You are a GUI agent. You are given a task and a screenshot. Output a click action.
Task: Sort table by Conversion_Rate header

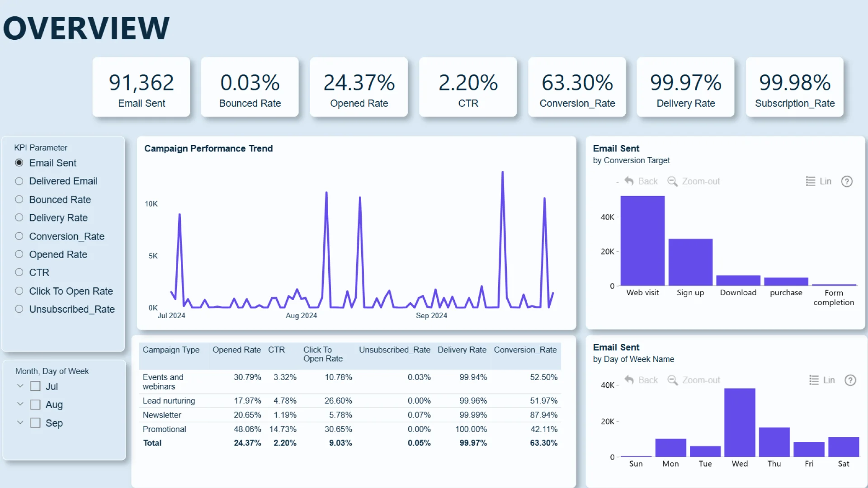(525, 350)
